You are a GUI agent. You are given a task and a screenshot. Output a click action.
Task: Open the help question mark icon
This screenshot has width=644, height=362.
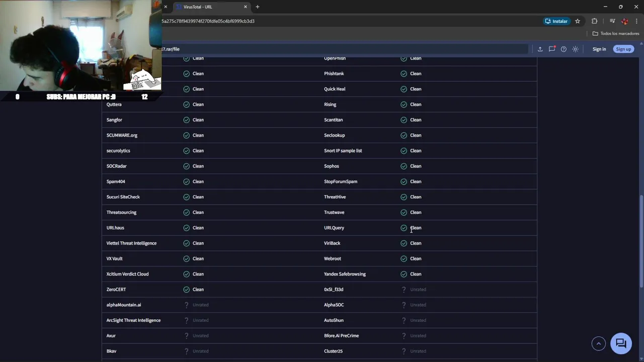[563, 49]
